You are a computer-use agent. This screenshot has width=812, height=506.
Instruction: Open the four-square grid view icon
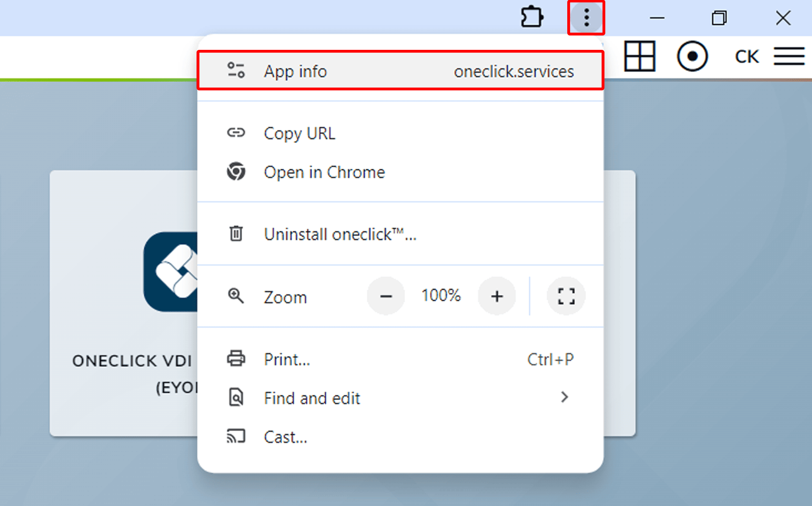coord(640,56)
